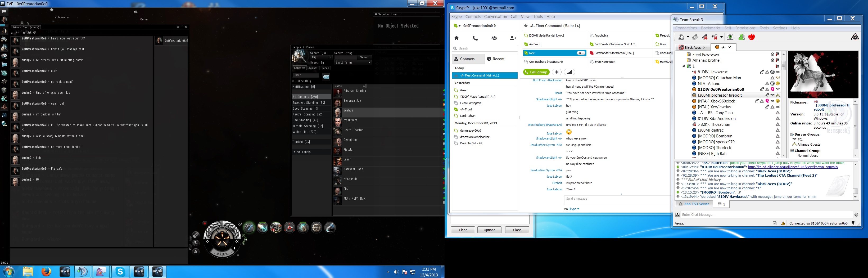Image resolution: width=868 pixels, height=278 pixels.
Task: Open File Explorer from the taskbar
Action: pos(28,271)
